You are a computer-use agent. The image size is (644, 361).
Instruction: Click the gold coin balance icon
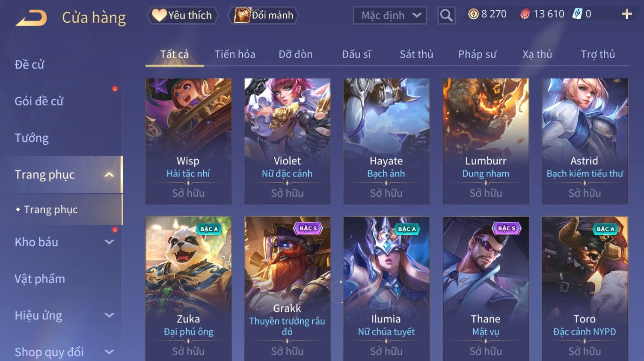[473, 14]
